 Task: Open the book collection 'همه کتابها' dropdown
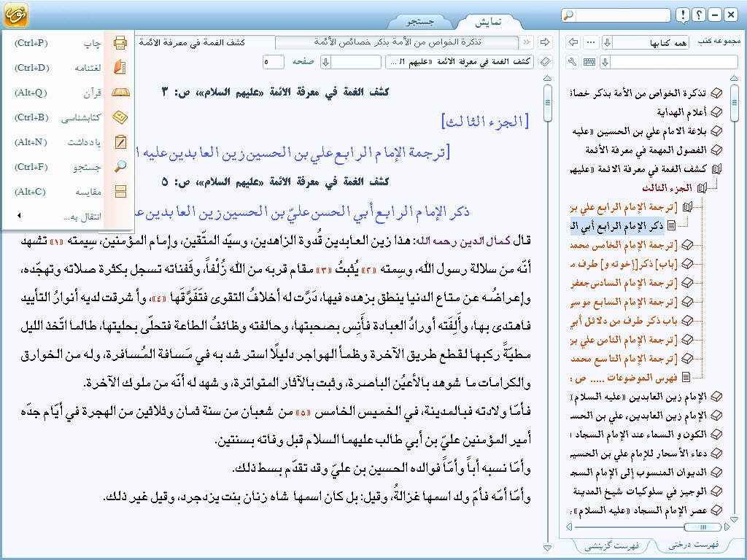coord(607,42)
